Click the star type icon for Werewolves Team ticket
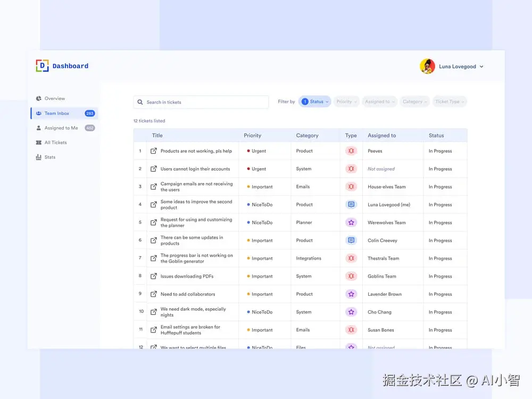 tap(351, 222)
